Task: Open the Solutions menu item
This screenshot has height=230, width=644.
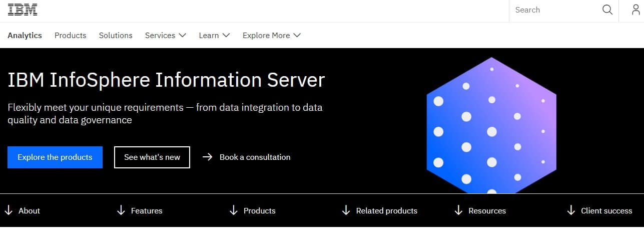Action: coord(116,36)
